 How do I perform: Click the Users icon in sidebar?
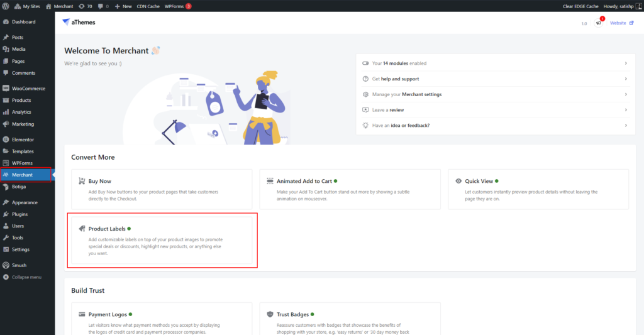[x=6, y=226]
